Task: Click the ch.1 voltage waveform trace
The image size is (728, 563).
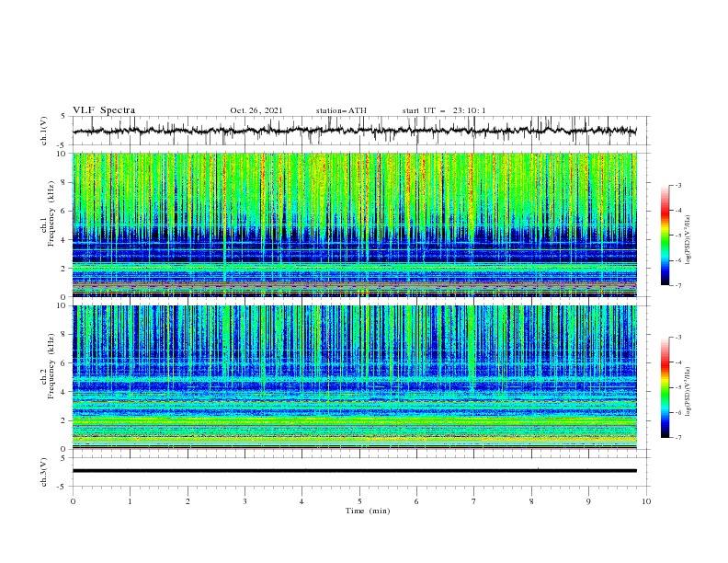Action: (354, 131)
